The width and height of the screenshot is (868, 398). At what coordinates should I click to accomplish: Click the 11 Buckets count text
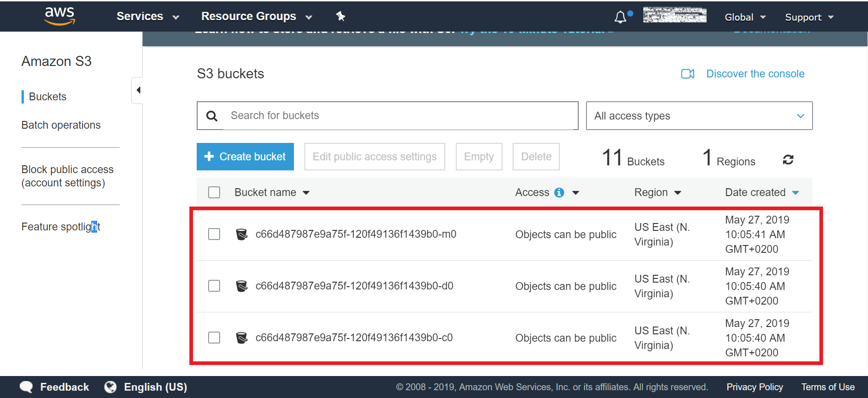pyautogui.click(x=633, y=158)
